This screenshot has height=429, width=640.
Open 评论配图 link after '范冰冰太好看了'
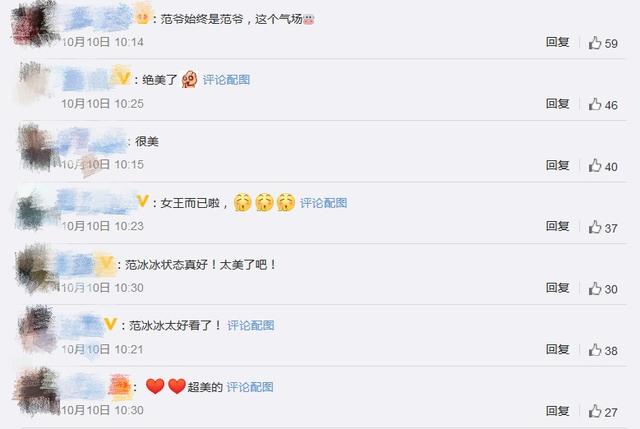[251, 325]
